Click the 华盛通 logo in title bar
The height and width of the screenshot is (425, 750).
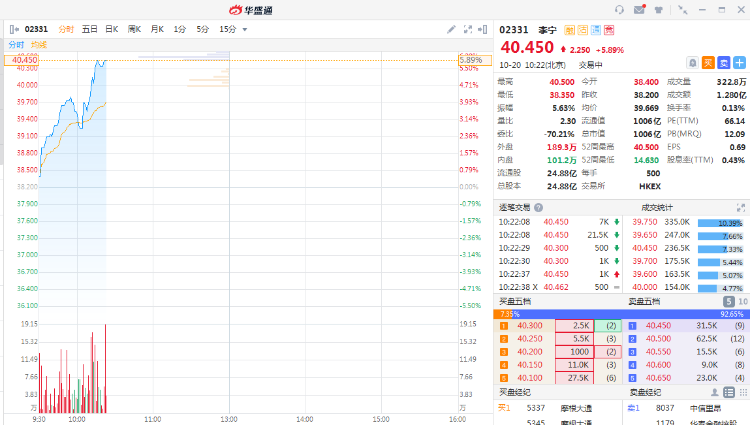pos(251,10)
